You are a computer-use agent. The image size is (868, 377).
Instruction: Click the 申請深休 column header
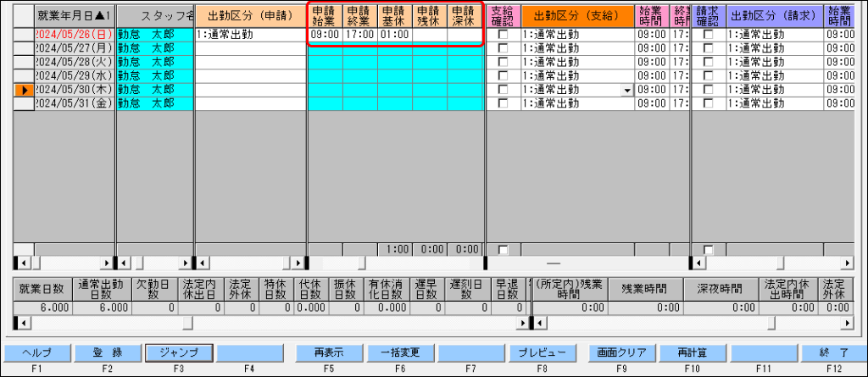465,16
